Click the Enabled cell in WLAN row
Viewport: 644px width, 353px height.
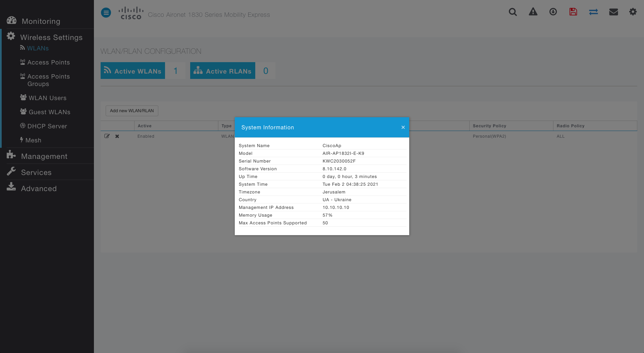pyautogui.click(x=146, y=136)
